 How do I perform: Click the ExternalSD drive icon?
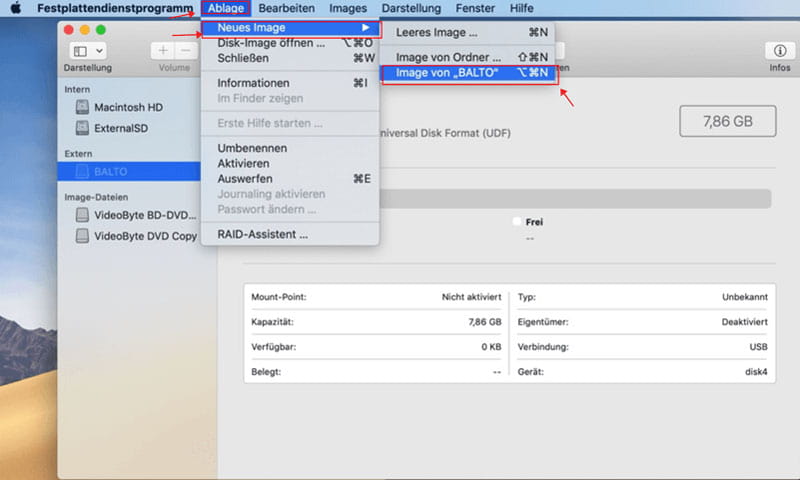pyautogui.click(x=83, y=129)
